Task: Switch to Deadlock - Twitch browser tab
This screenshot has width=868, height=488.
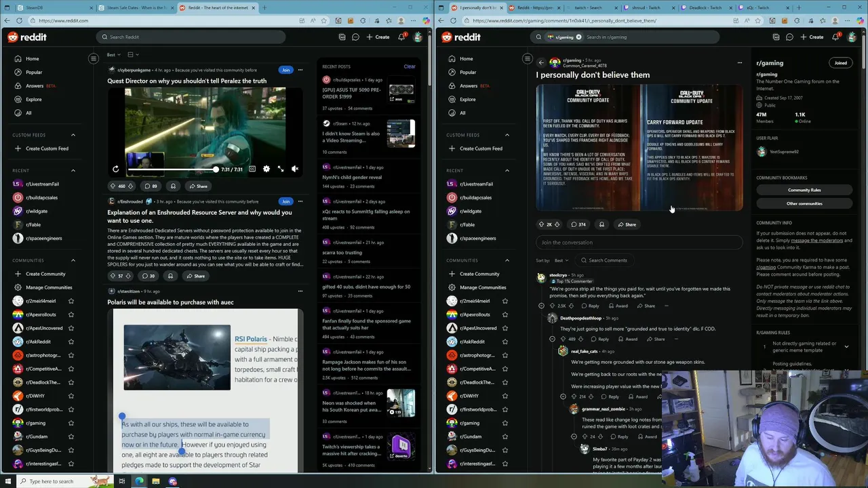Action: click(705, 7)
